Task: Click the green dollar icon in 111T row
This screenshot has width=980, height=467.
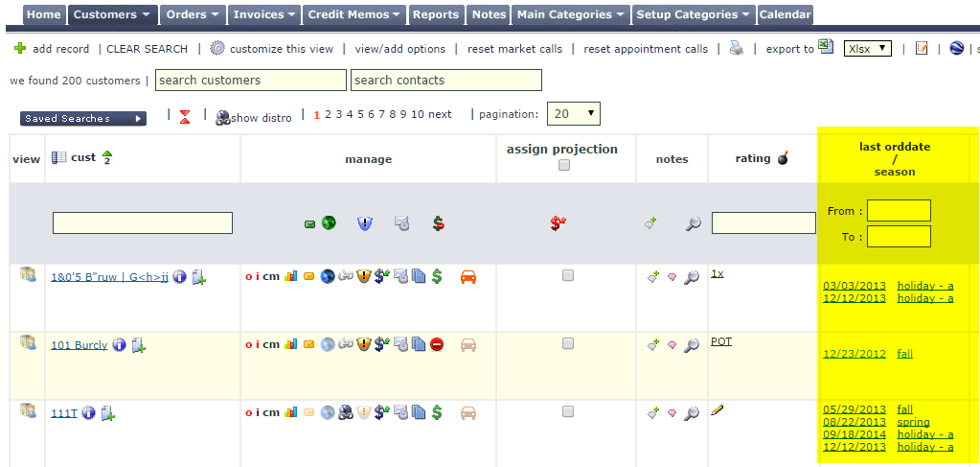Action: pos(437,412)
